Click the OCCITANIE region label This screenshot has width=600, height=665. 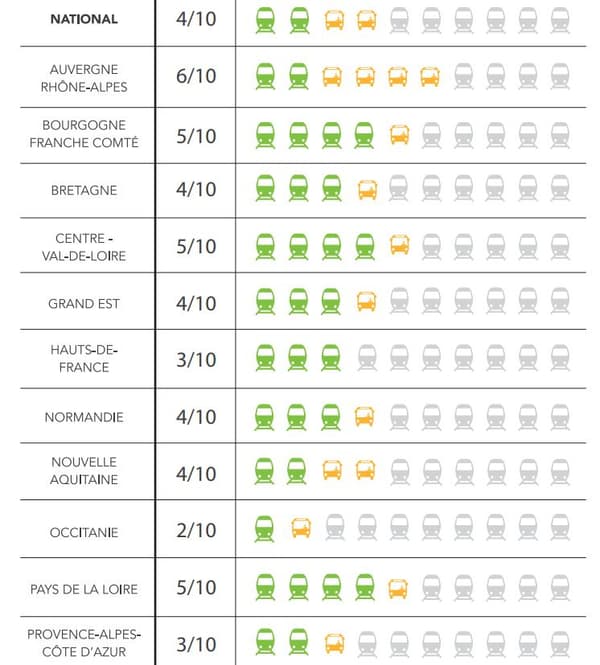click(84, 533)
